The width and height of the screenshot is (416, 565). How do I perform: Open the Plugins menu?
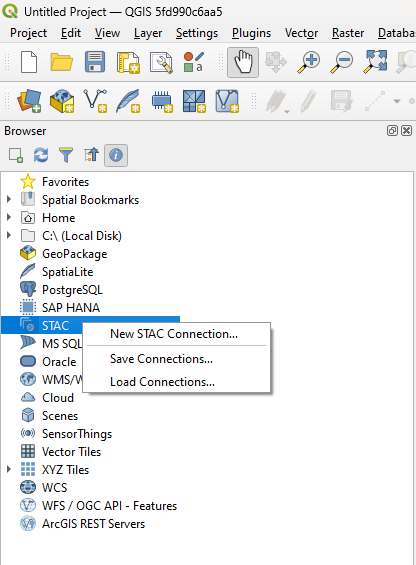point(251,33)
